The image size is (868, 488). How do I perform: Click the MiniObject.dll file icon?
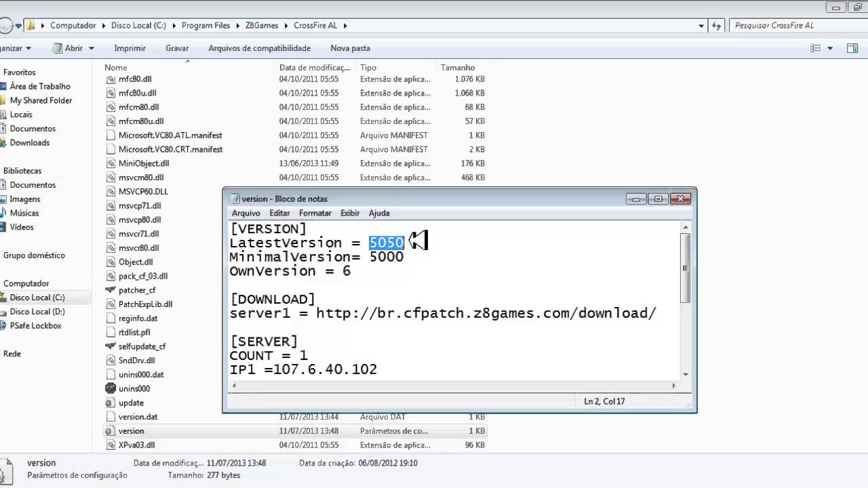point(111,163)
